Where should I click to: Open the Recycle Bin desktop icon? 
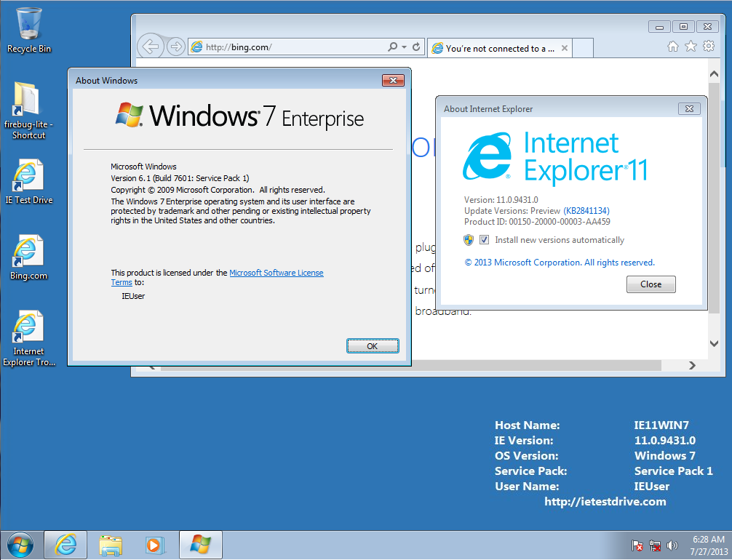pos(29,31)
